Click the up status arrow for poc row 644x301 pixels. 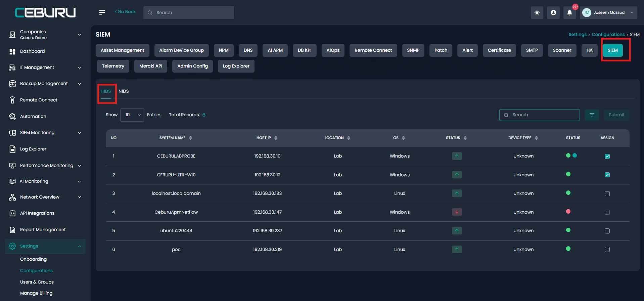pos(457,249)
